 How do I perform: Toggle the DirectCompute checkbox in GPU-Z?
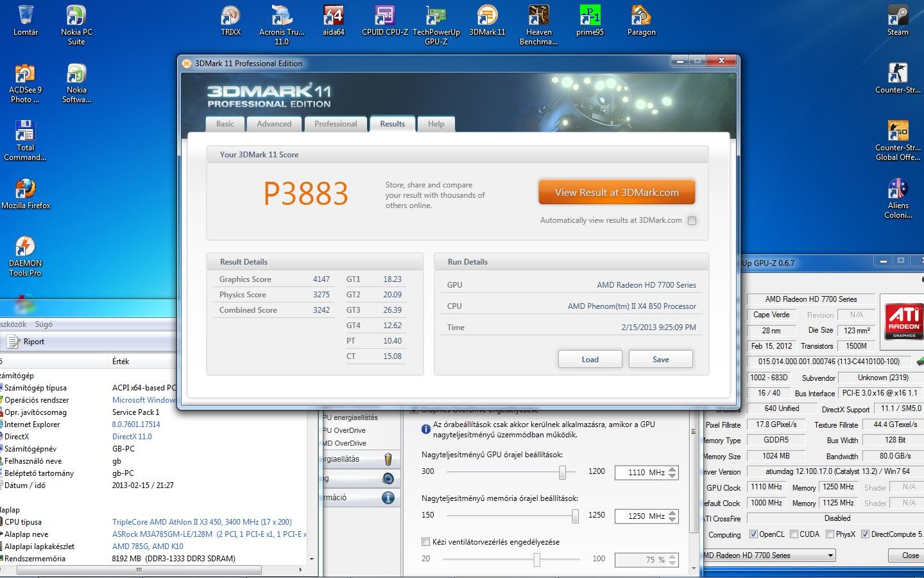(865, 534)
